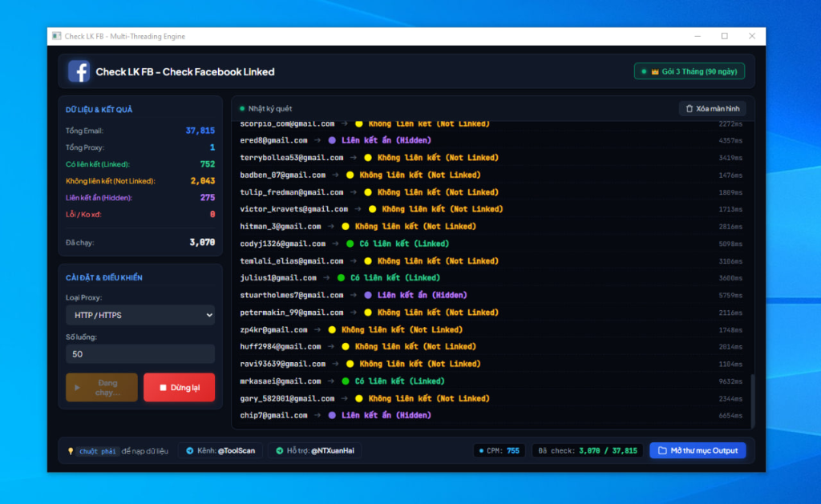The image size is (821, 504).
Task: Click the Chuột phải hint label
Action: pos(97,451)
